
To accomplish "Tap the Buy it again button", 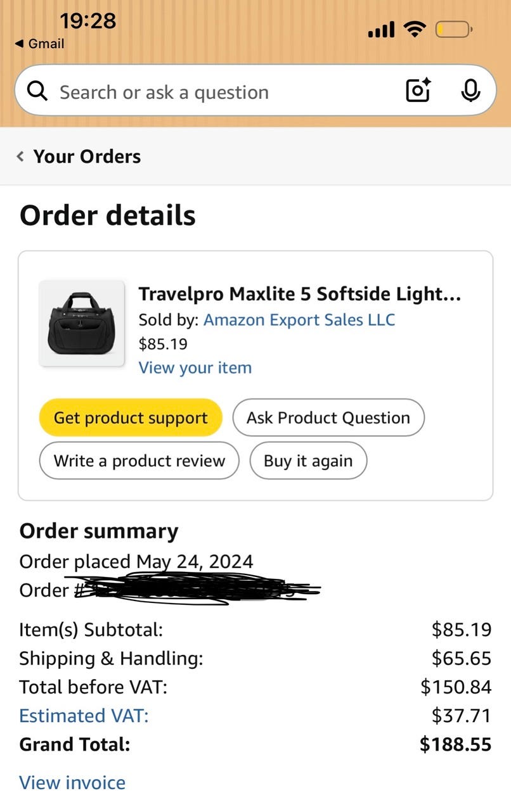I will [x=308, y=460].
